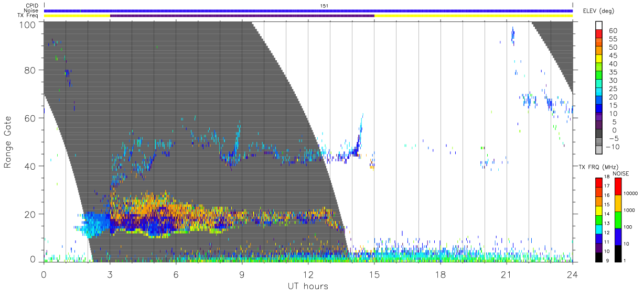The height and width of the screenshot is (297, 644).
Task: Pick the green swatch in NOISE color bar
Action: coord(618,219)
